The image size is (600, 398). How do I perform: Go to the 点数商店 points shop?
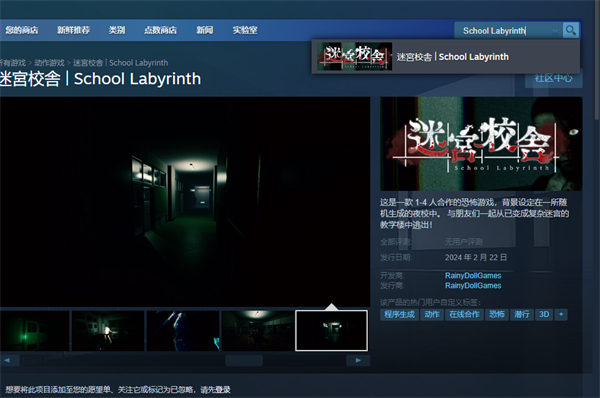click(160, 30)
